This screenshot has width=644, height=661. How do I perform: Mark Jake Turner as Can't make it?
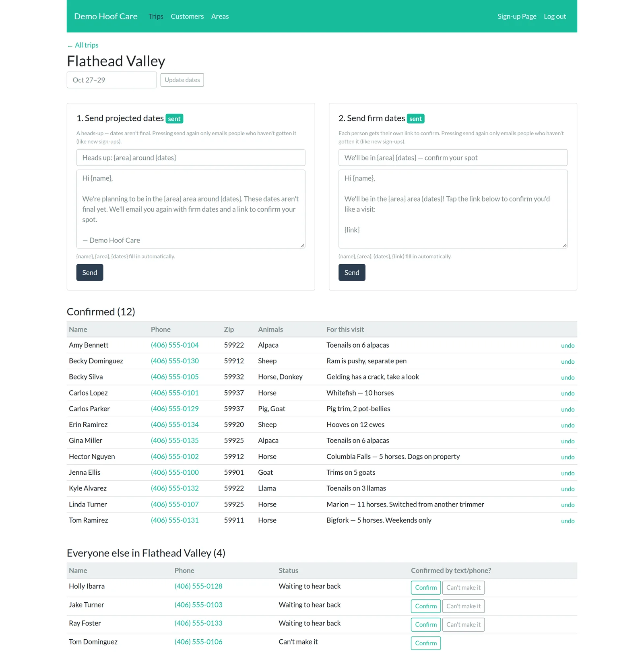click(463, 606)
